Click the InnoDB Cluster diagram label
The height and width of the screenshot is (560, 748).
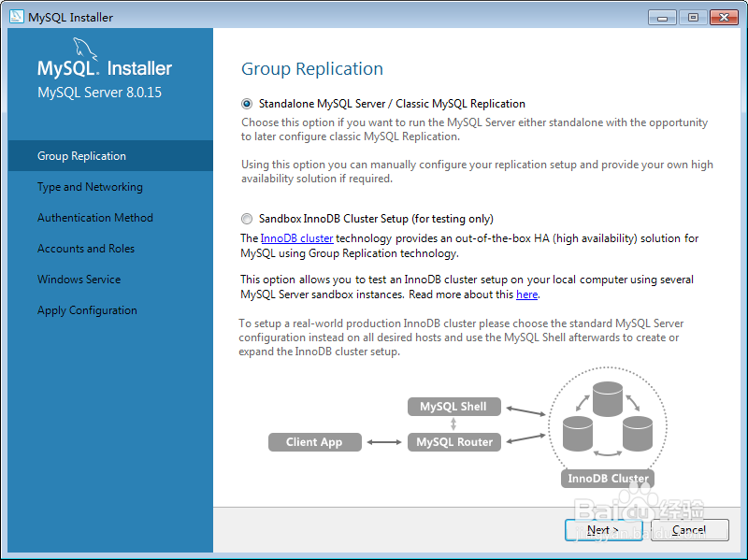pos(608,478)
